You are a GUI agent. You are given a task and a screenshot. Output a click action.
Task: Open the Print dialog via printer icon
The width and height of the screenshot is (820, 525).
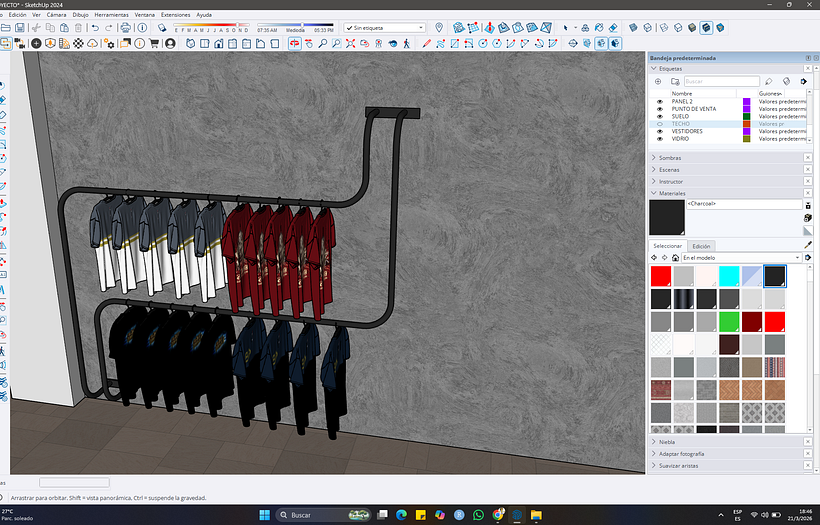point(126,28)
